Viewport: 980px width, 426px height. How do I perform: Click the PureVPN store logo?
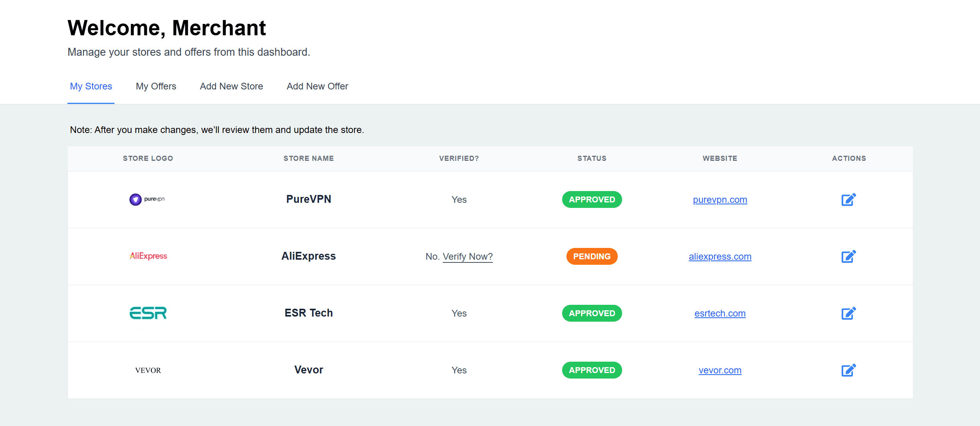[148, 199]
